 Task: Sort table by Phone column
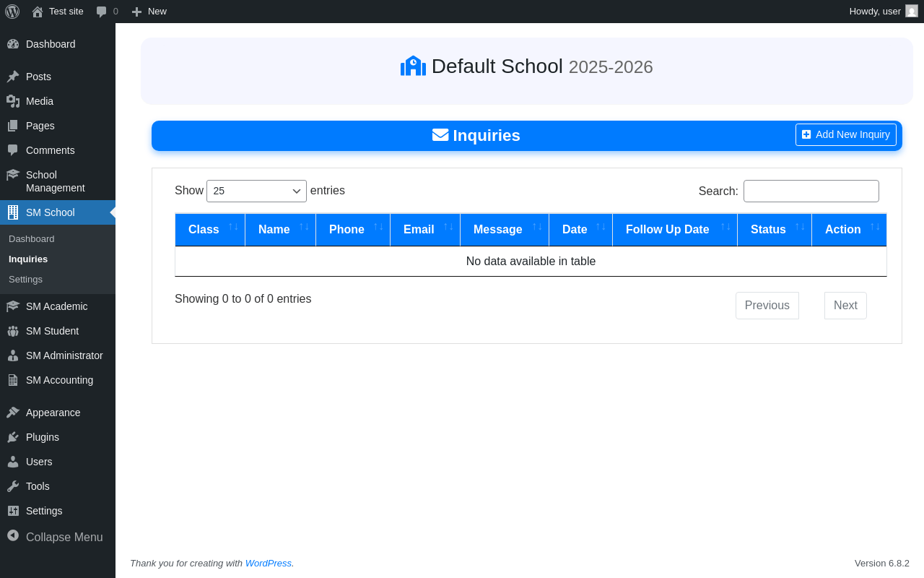pos(353,230)
